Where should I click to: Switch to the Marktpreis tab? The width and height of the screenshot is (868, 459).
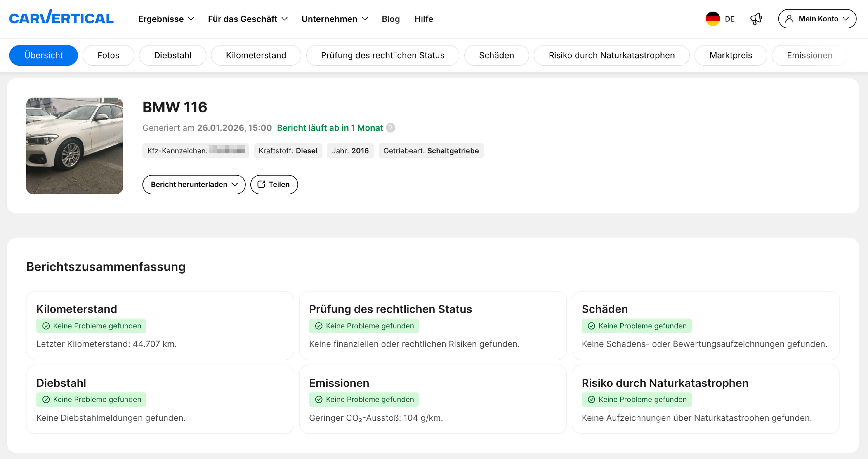tap(731, 55)
